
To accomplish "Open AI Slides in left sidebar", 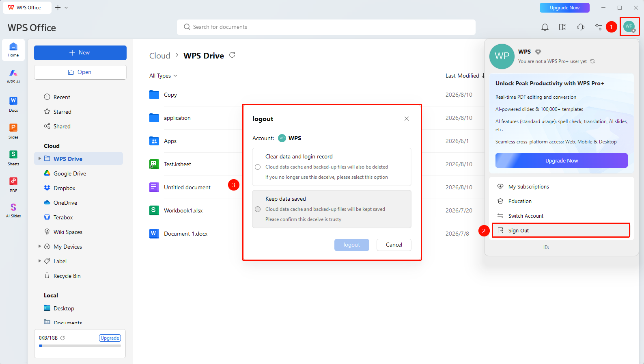I will tap(13, 210).
